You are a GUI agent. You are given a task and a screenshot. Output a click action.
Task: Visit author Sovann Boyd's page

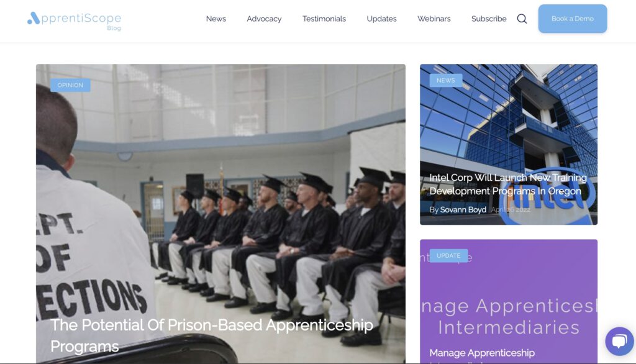[463, 210]
